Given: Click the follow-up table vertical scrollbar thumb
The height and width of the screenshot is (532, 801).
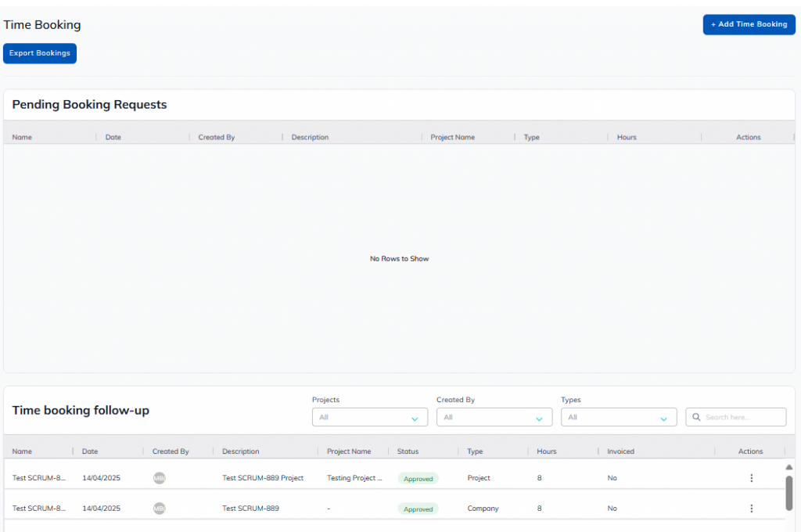Looking at the screenshot, I should 788,493.
